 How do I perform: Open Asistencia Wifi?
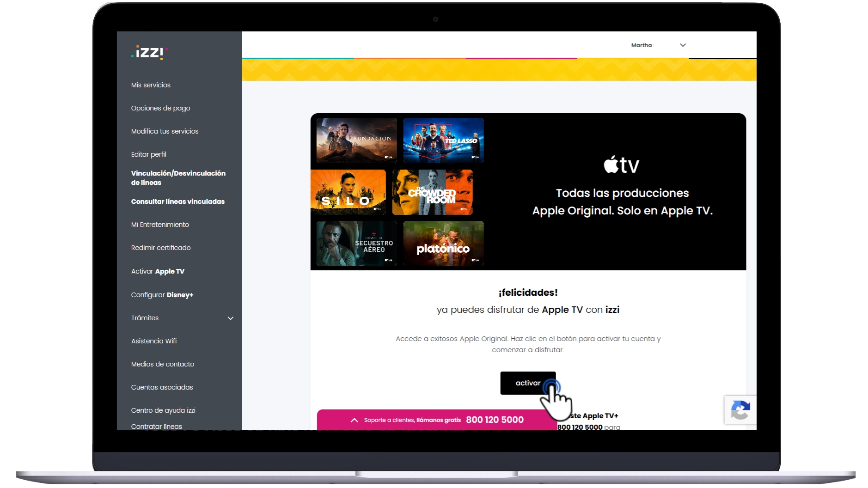tap(153, 341)
